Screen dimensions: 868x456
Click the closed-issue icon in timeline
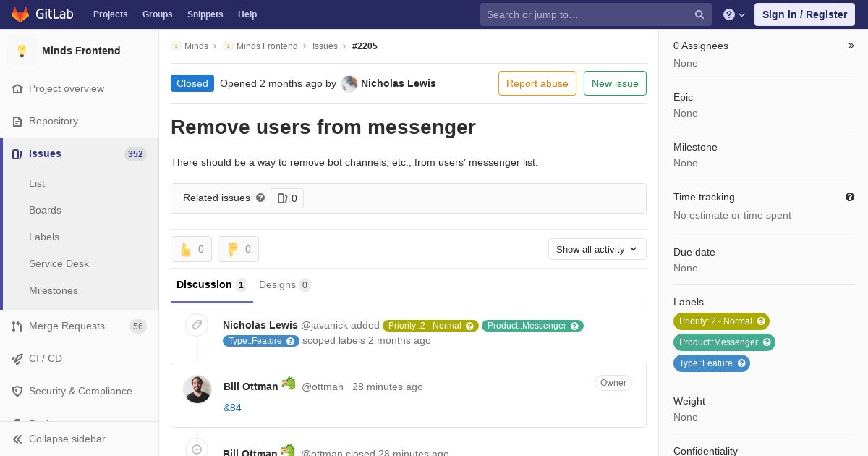coord(197,449)
